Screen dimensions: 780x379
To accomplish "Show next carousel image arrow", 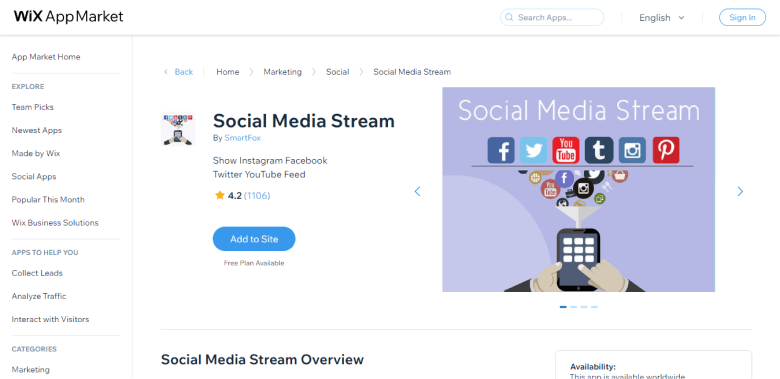I will click(x=740, y=191).
